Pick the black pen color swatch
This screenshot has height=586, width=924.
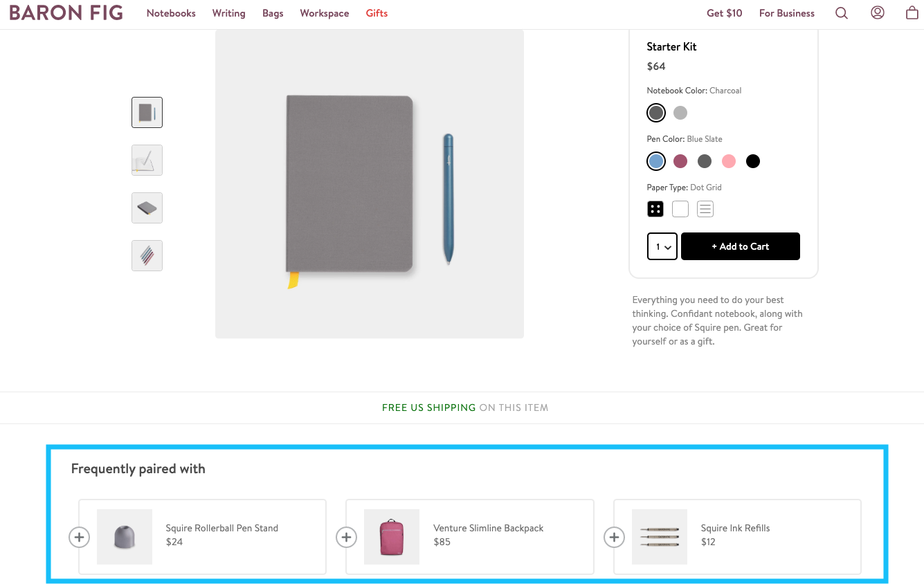pos(753,161)
